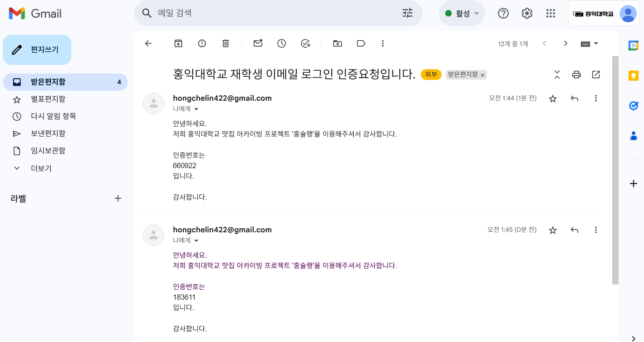The image size is (644, 342).
Task: Click sender avatar of second message
Action: click(x=154, y=235)
